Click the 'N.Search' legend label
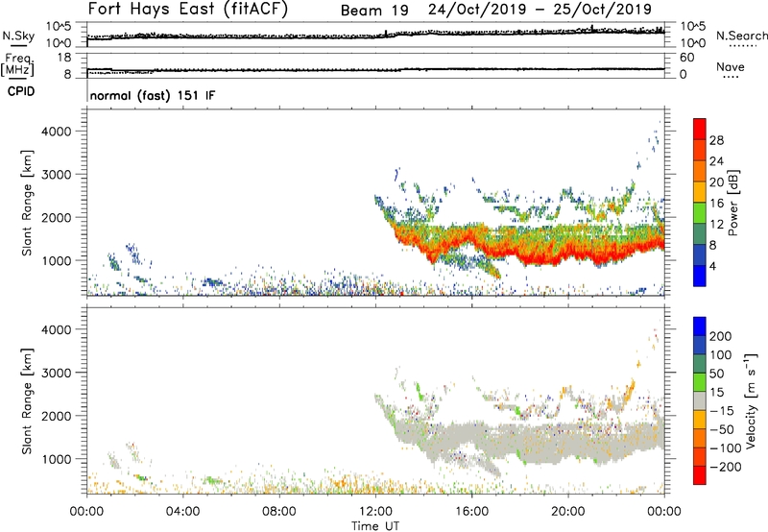 pos(741,36)
